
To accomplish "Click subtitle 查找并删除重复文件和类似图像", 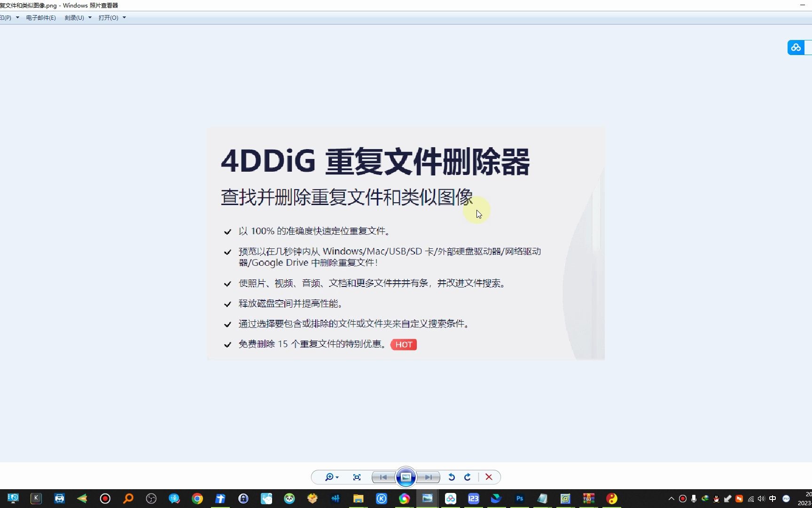I will (x=347, y=197).
